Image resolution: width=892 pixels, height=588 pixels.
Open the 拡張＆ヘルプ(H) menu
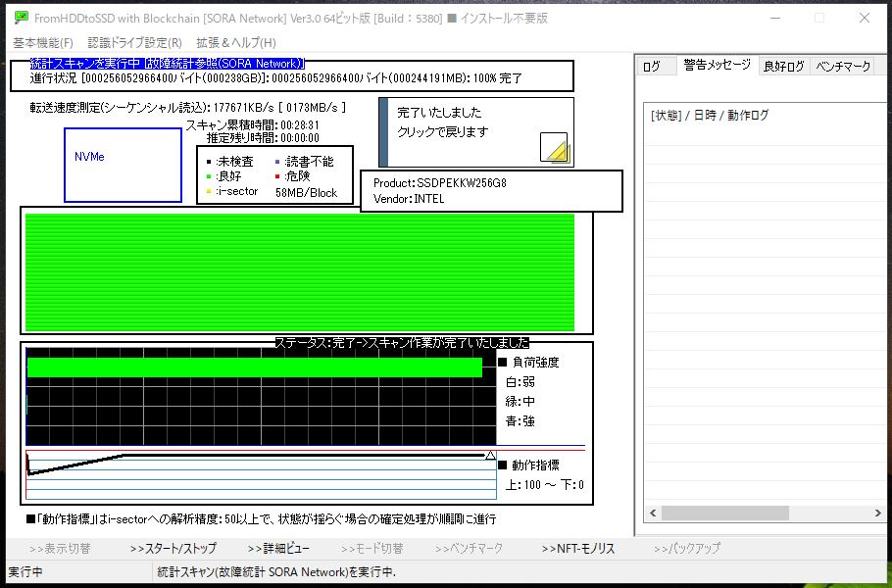click(x=236, y=43)
